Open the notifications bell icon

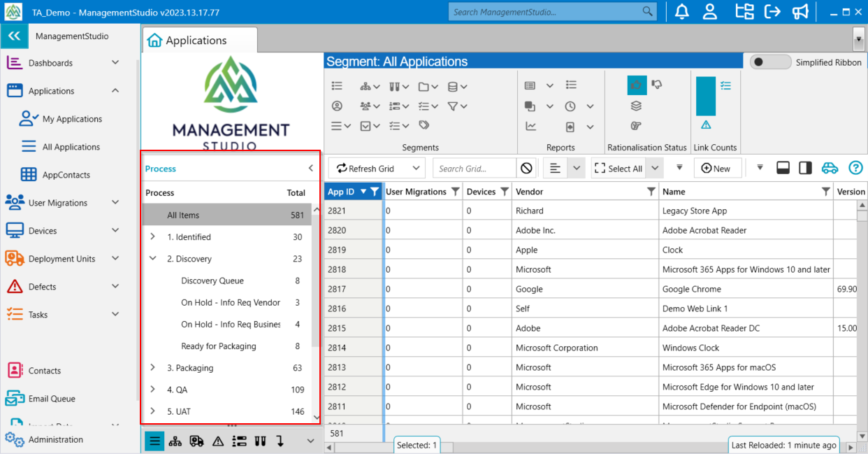tap(681, 12)
